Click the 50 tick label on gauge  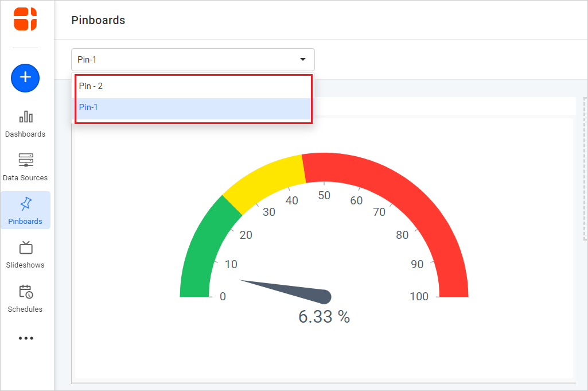[x=324, y=195]
